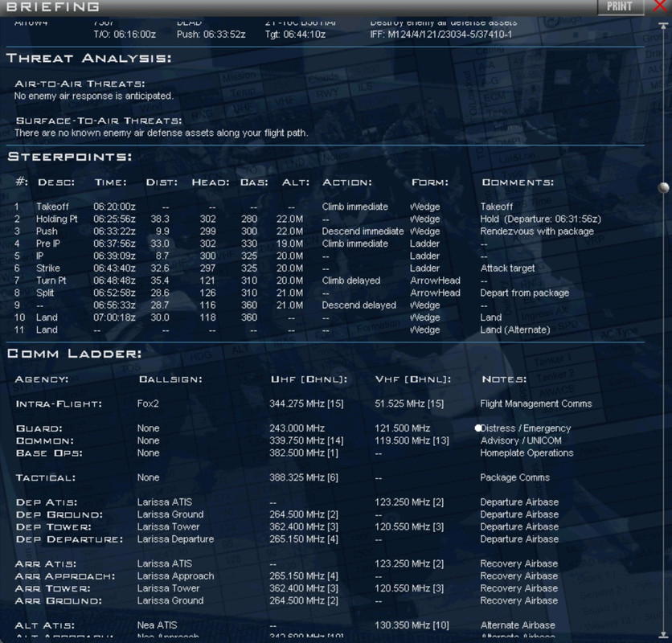Click Tactical UHF 388.325 MHz [6]
672x643 pixels.
(304, 477)
